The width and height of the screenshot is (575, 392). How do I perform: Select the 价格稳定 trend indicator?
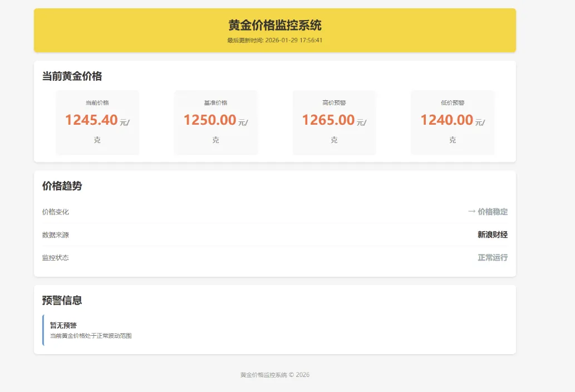(x=492, y=212)
